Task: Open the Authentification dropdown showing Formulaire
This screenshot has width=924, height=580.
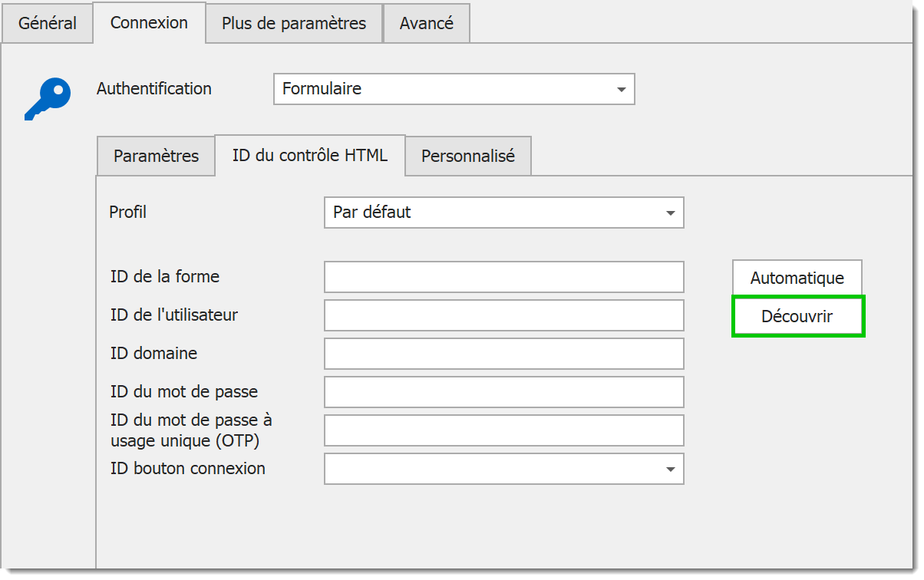Action: [454, 89]
